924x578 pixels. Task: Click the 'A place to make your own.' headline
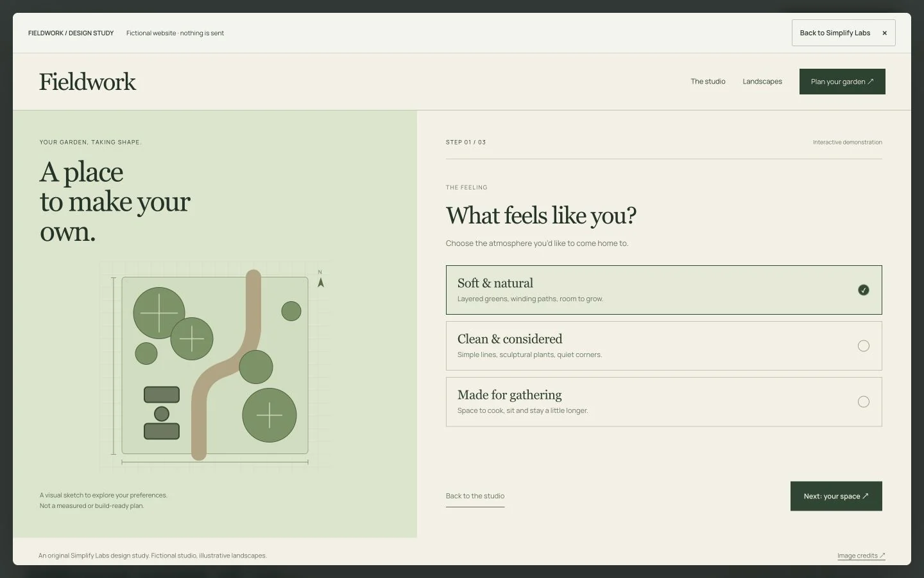click(x=115, y=202)
